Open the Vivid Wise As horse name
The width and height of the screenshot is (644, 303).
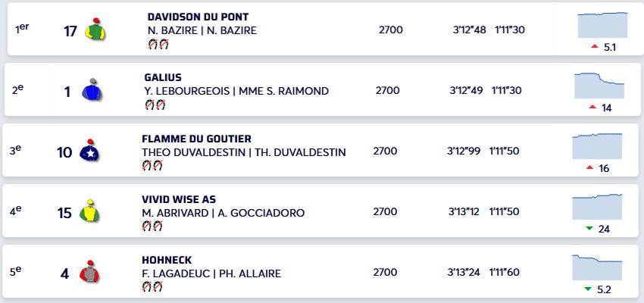pos(179,199)
